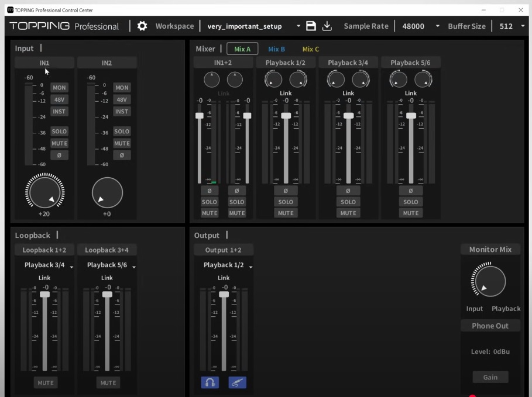Click the Phone Out panel header

[x=490, y=326]
